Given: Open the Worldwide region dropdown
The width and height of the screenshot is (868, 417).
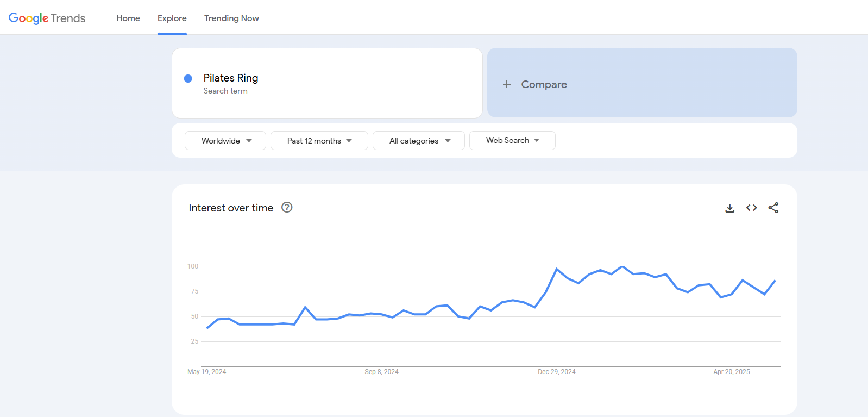Looking at the screenshot, I should click(225, 140).
